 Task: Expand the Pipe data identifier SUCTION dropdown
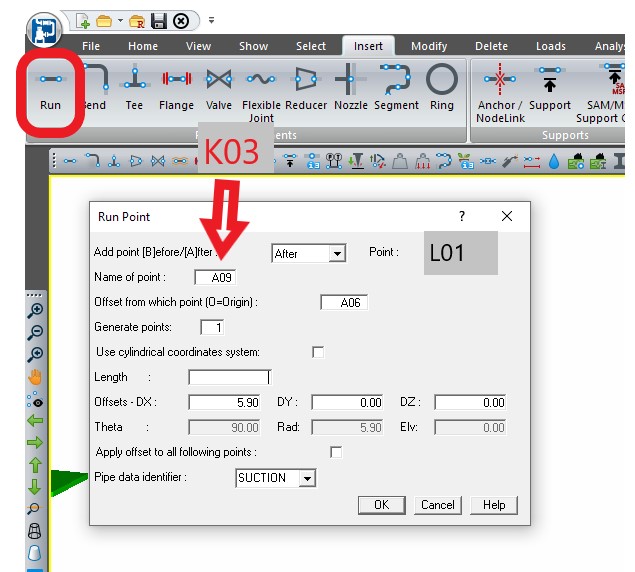tap(307, 478)
